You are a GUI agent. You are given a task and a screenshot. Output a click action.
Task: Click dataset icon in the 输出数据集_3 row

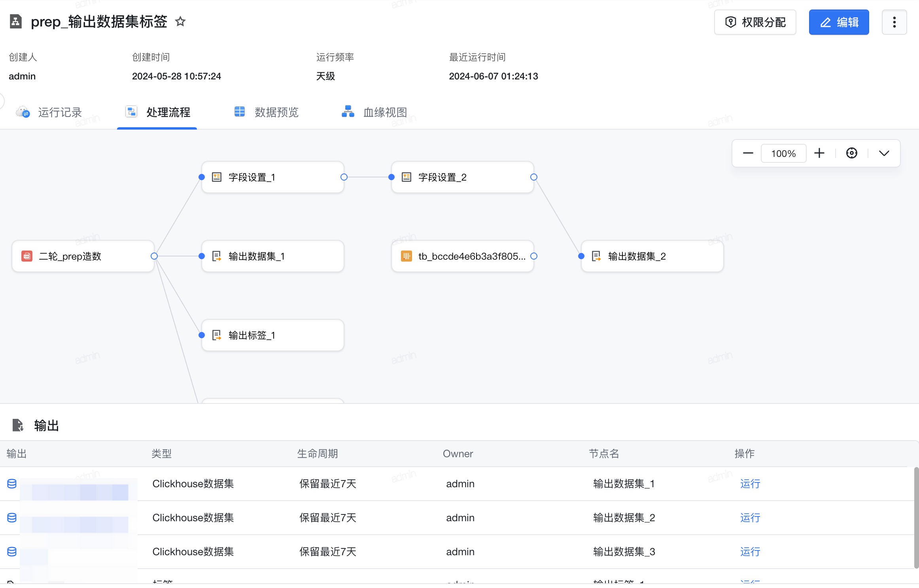point(12,552)
